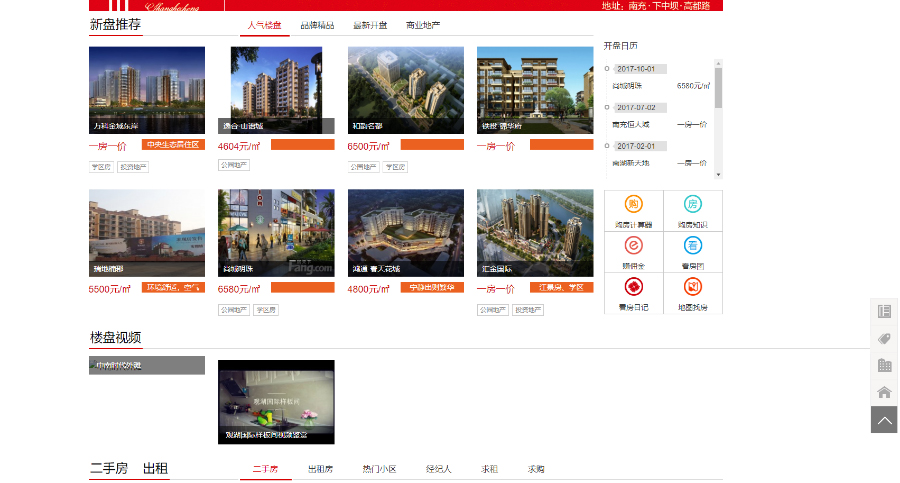900x483 pixels.
Task: Click the 4604元/㎡ price text
Action: [x=239, y=146]
